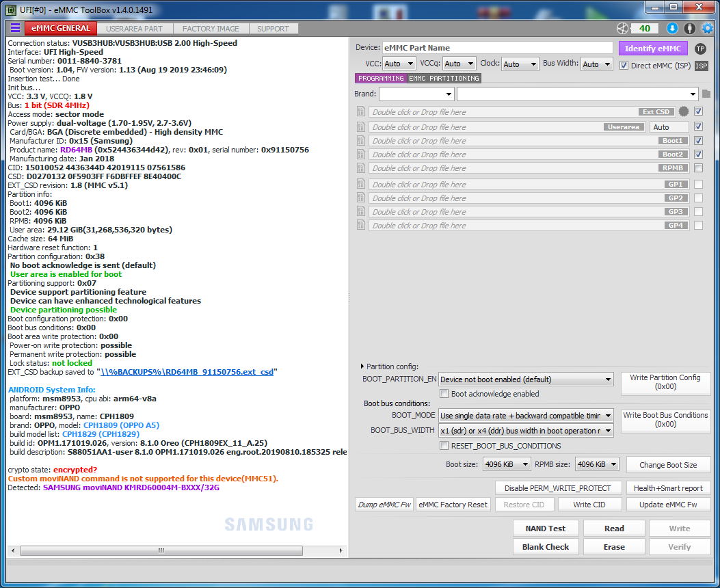Click Health+Smart report button
The height and width of the screenshot is (588, 720).
coord(668,488)
